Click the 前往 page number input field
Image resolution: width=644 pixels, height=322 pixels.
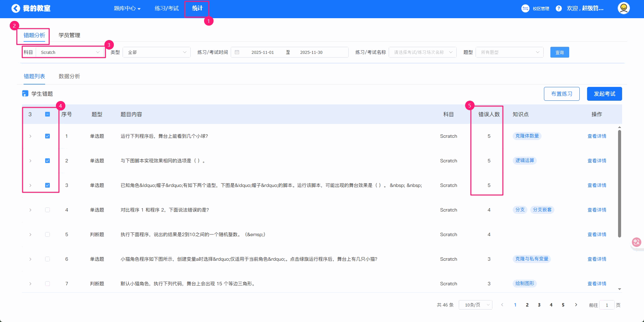607,305
